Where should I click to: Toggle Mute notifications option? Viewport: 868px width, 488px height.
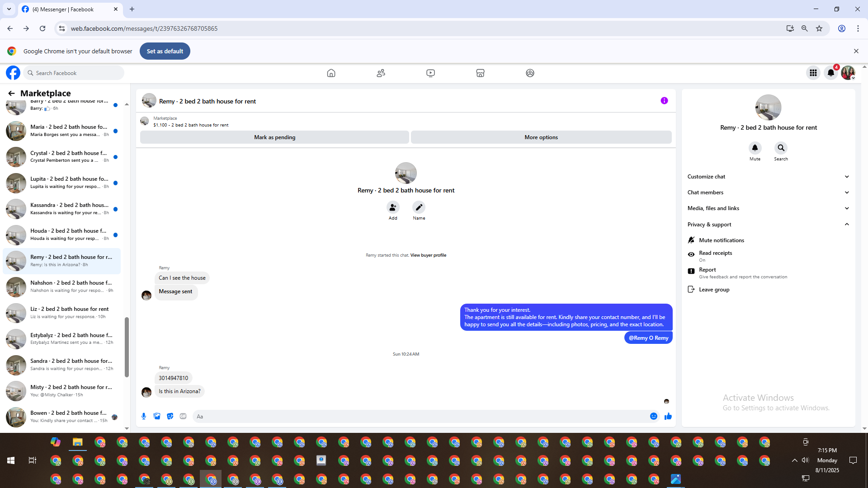(721, 240)
